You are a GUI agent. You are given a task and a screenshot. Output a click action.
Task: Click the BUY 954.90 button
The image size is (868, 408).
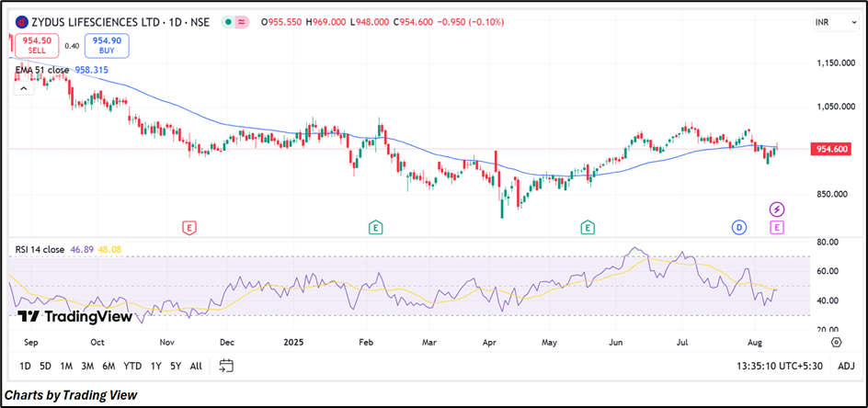108,45
